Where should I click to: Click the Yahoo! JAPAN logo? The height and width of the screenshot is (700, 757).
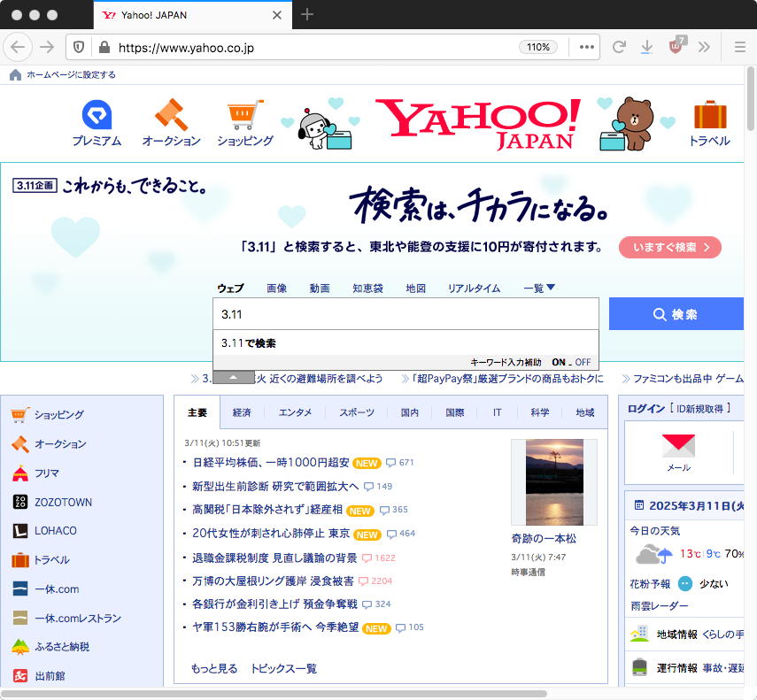point(478,124)
